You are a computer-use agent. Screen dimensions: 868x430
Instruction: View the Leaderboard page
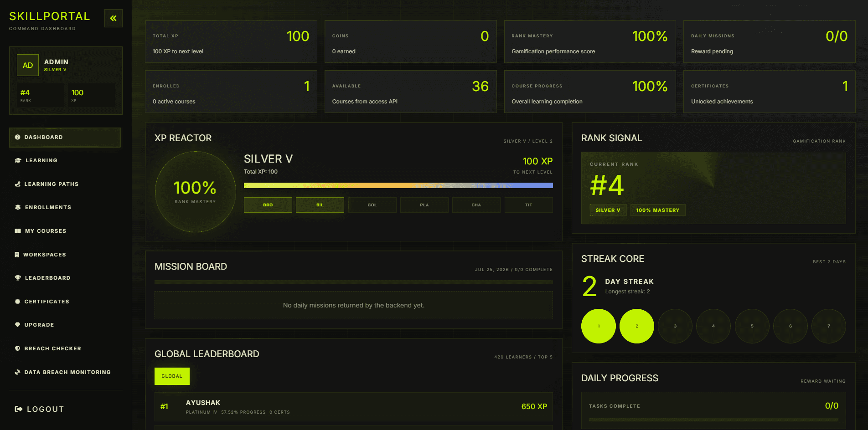(65, 278)
